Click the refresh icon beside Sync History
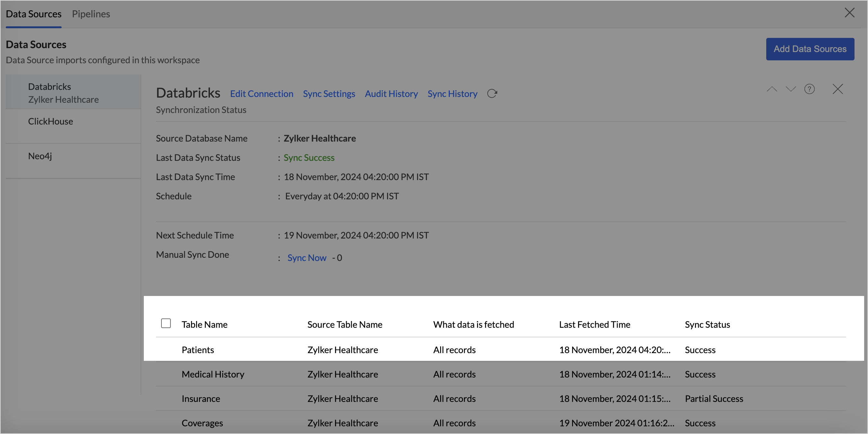868x434 pixels. point(492,93)
